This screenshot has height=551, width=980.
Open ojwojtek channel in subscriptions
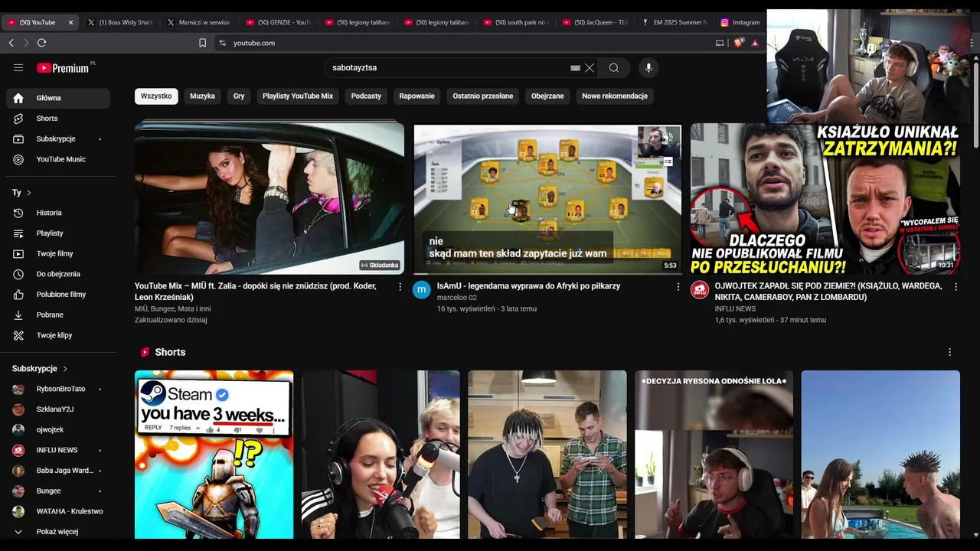58,429
